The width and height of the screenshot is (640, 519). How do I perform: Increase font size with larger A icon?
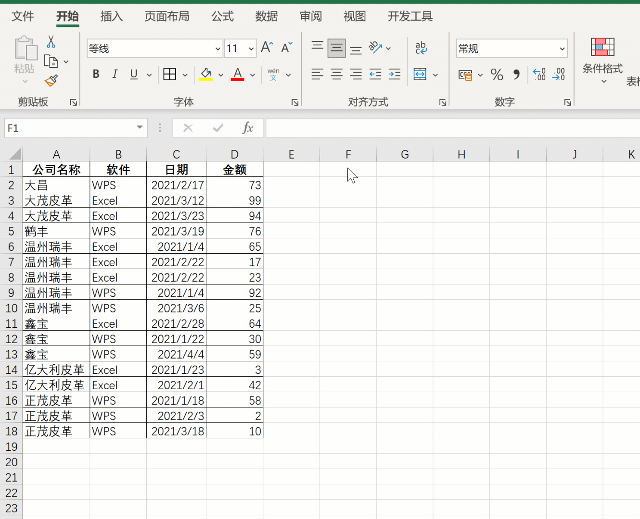(x=267, y=47)
